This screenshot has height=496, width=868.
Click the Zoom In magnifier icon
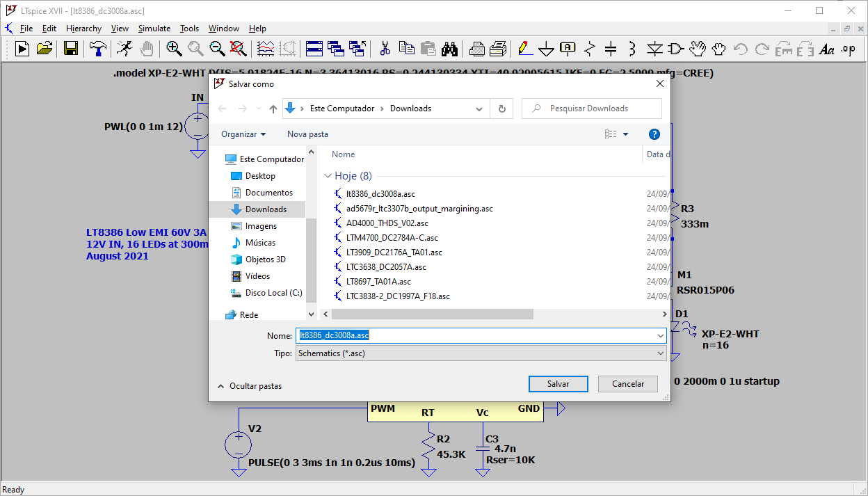pyautogui.click(x=174, y=49)
